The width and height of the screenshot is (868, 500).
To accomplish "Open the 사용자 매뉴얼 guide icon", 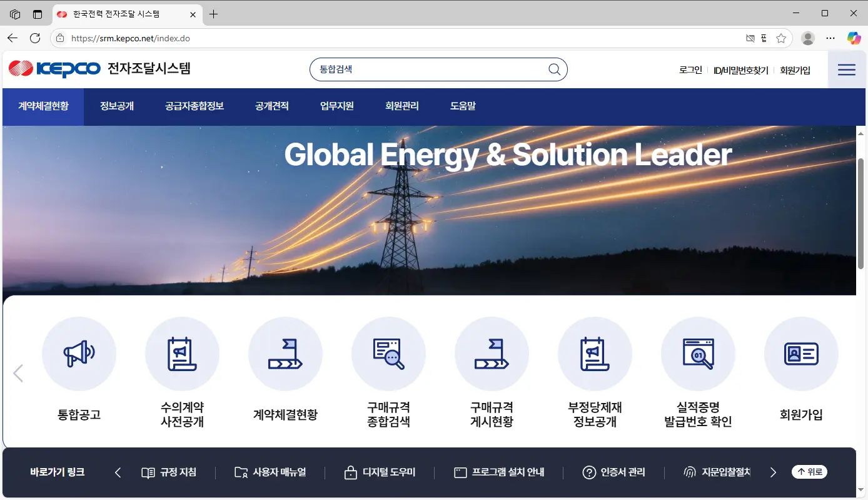I will (240, 472).
